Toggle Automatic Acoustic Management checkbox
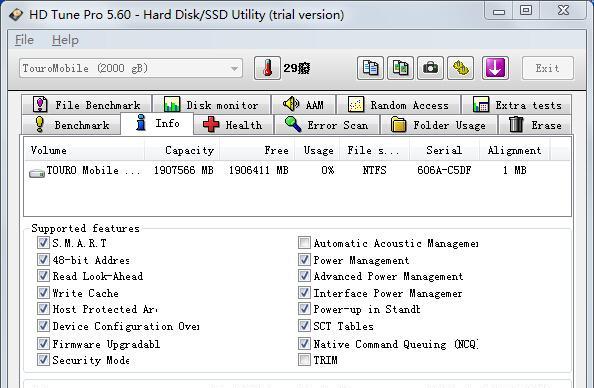This screenshot has height=388, width=594. coord(304,242)
